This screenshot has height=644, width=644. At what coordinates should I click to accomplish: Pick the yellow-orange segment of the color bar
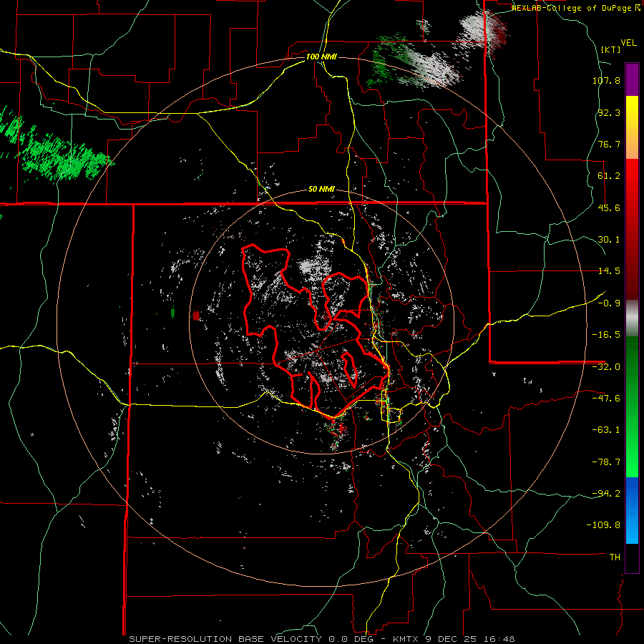(632, 127)
